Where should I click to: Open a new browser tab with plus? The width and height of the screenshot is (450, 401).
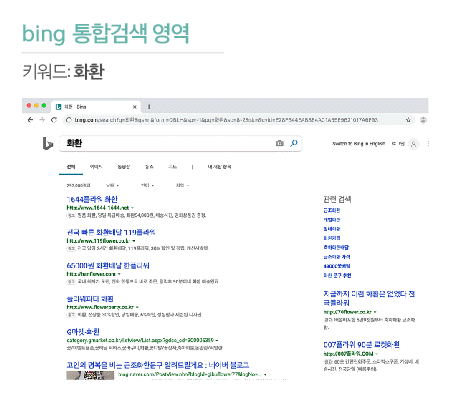click(149, 107)
